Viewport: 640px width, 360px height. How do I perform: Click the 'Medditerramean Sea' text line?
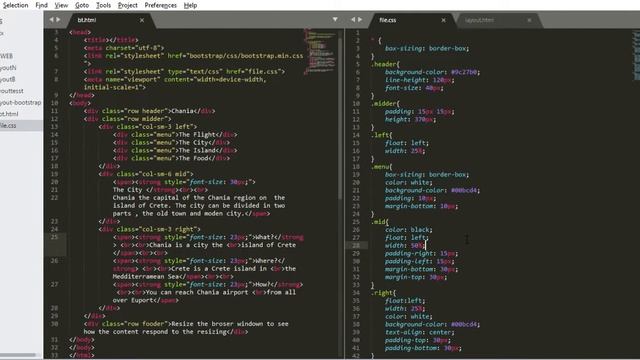coord(173,277)
